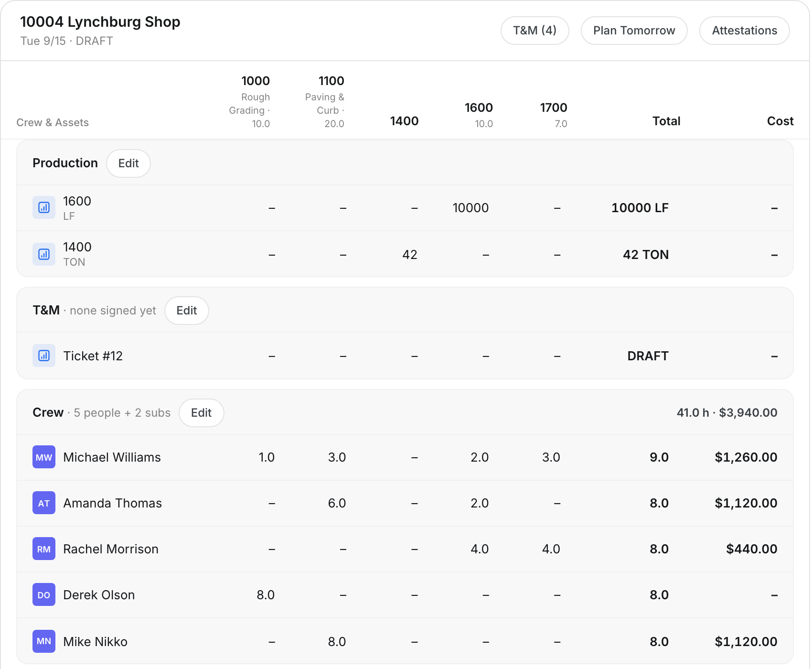
Task: Click the chart icon next to Ticket #12
Action: coord(44,356)
